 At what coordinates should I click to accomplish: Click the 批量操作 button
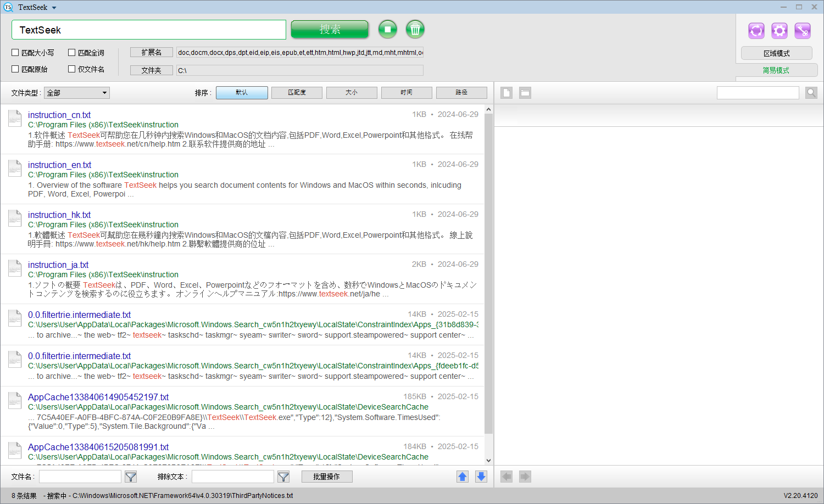327,477
